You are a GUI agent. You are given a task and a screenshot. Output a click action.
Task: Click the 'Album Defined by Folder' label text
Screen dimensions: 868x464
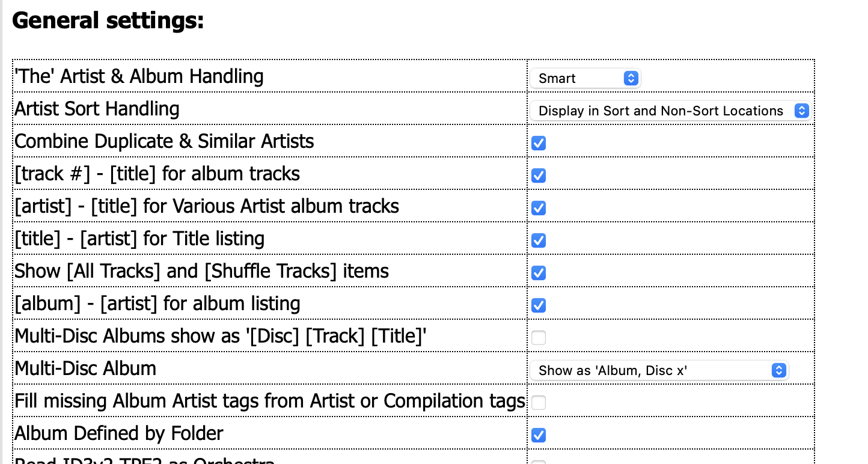(x=119, y=433)
